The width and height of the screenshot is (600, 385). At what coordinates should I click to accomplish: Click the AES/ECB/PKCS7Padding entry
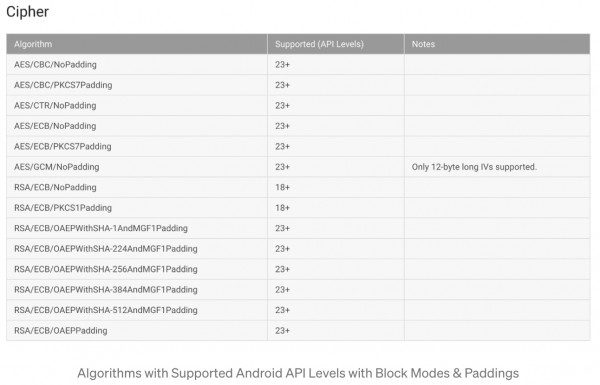[63, 147]
